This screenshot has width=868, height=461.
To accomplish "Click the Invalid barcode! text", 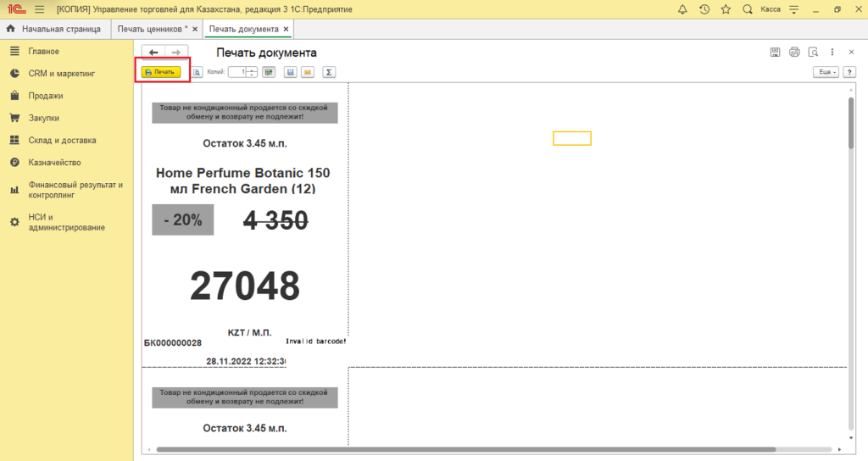I will click(315, 342).
